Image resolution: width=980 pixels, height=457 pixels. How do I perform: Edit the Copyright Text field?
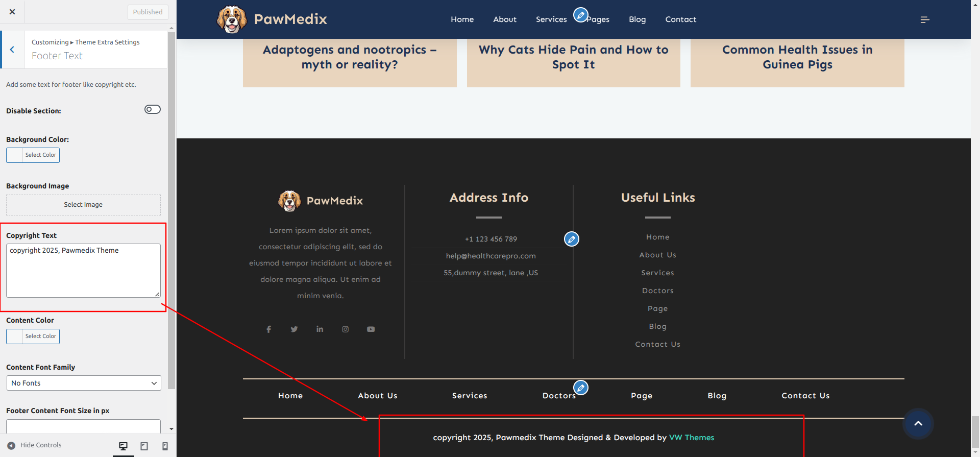coord(83,270)
